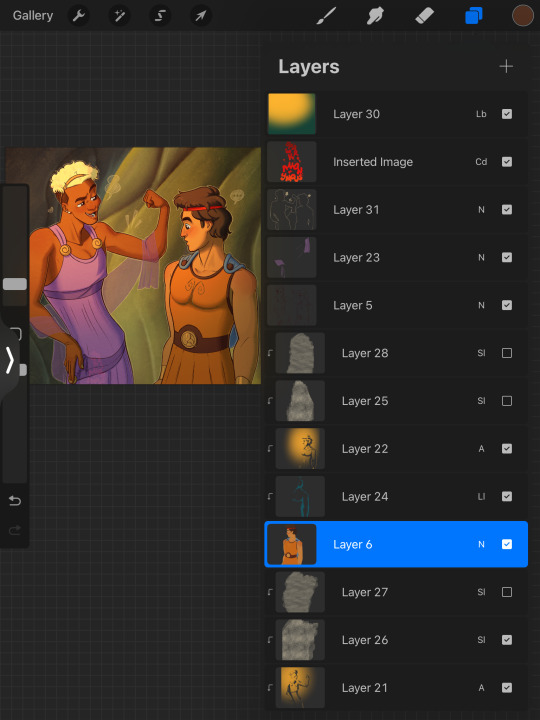Select Layer 30 gradient thumbnail
The image size is (540, 720).
tap(292, 114)
